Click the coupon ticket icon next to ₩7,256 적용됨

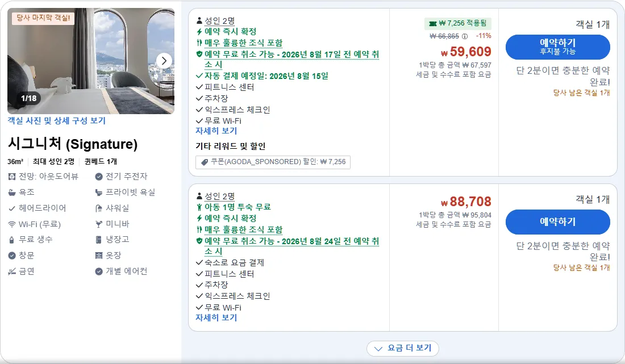432,23
